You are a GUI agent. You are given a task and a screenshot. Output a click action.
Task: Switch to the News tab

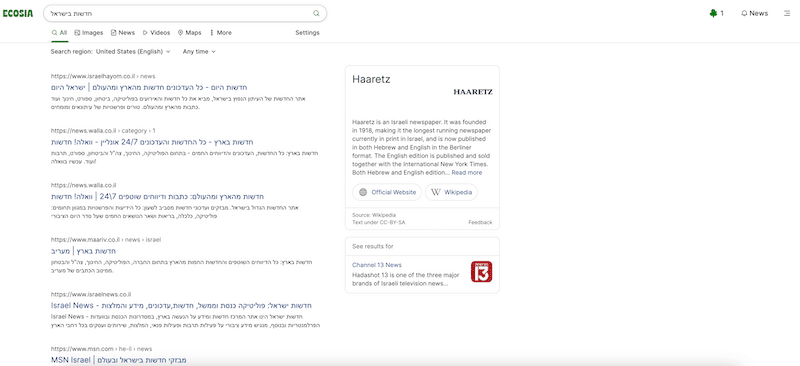(123, 33)
